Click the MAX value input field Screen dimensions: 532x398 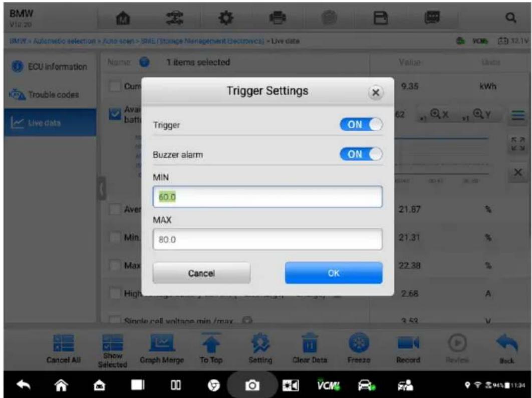(x=268, y=239)
